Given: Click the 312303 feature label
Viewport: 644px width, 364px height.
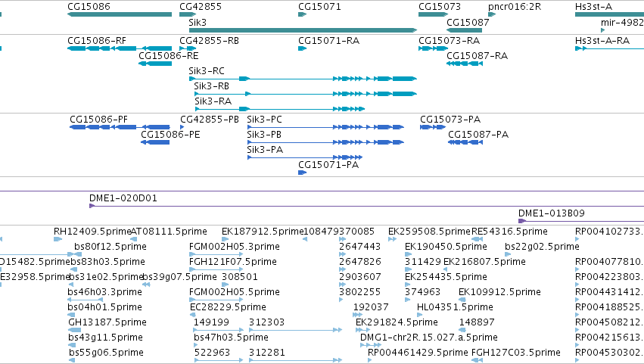Looking at the screenshot, I should click(266, 323).
